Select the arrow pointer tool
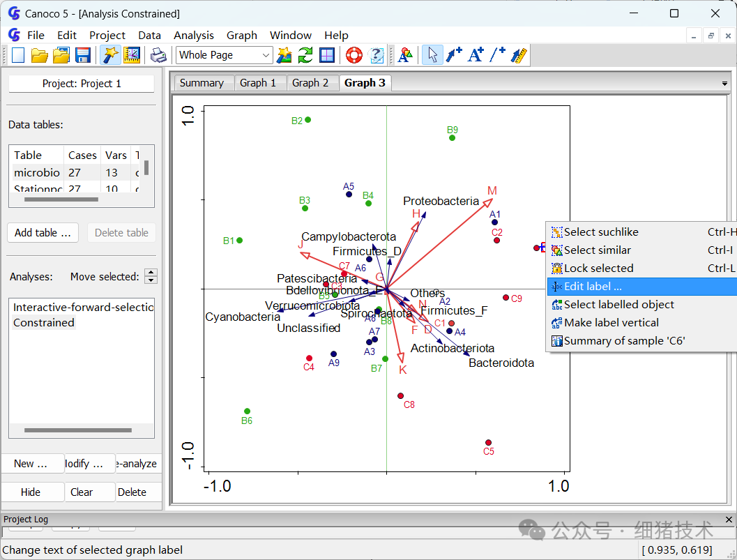Screen dimensions: 737x560 (432, 55)
